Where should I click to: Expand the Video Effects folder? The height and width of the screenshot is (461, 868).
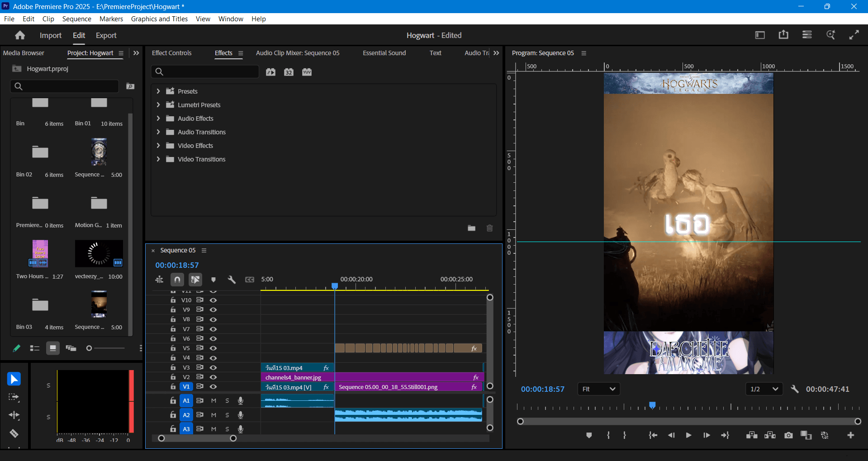click(x=158, y=146)
